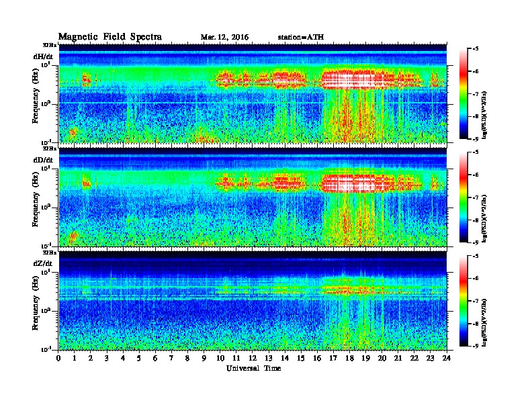
Task: Click the "Magnetic Field Spectra" title
Action: tap(110, 37)
